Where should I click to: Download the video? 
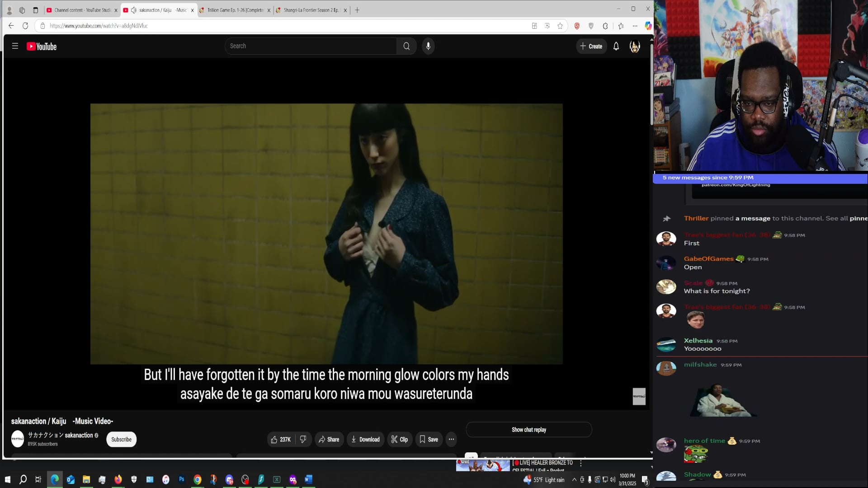pos(365,439)
